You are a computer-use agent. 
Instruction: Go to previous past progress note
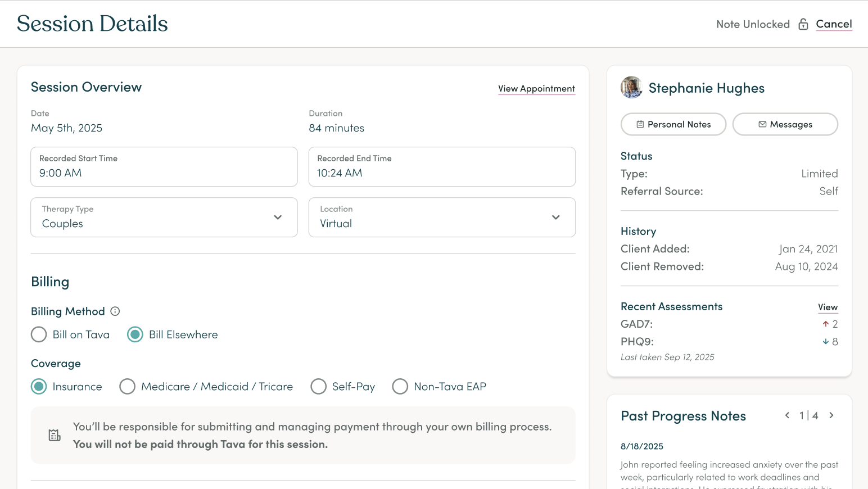click(787, 415)
